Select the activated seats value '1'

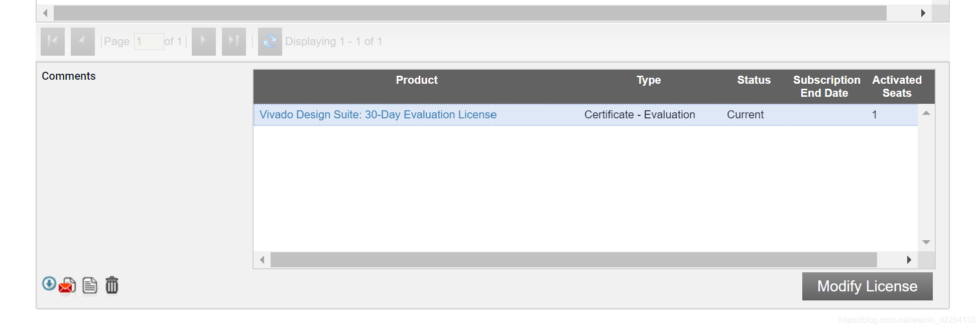[x=875, y=115]
